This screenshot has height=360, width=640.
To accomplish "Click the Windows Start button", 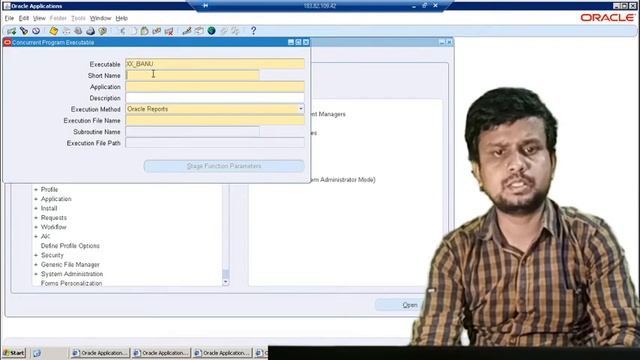I will tap(14, 353).
